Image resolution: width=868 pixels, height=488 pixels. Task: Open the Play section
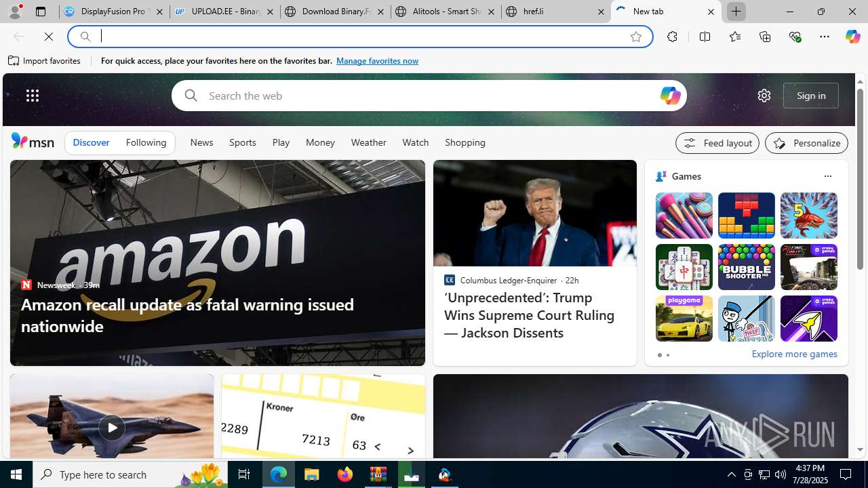[281, 142]
